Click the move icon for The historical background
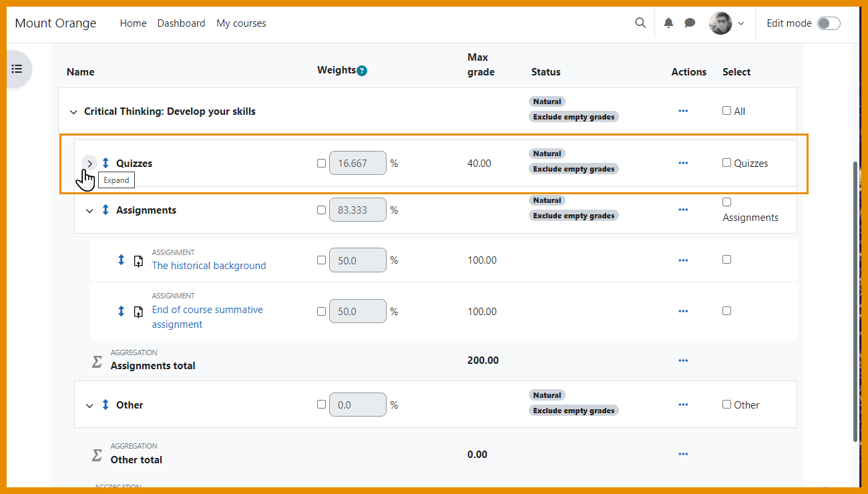This screenshot has height=494, width=868. tap(121, 260)
